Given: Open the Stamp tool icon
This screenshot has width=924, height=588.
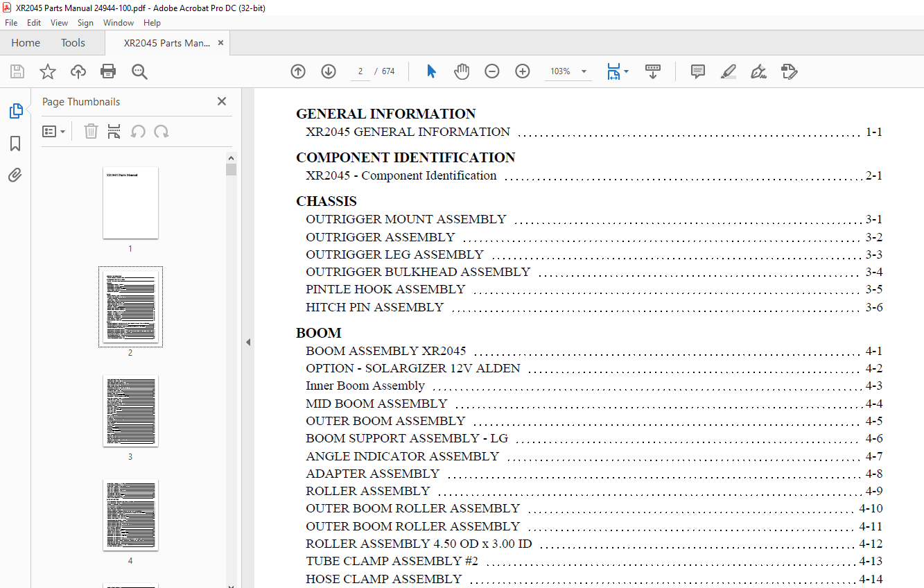Looking at the screenshot, I should tap(789, 71).
